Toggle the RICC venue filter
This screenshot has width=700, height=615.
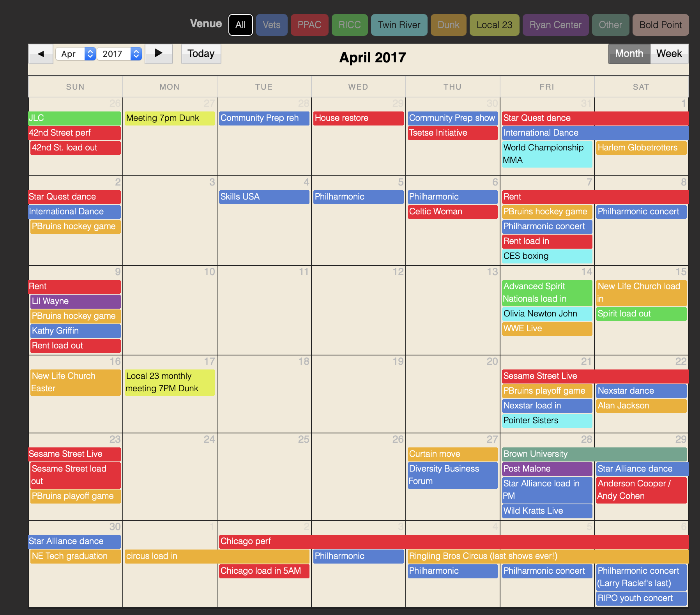coord(350,25)
